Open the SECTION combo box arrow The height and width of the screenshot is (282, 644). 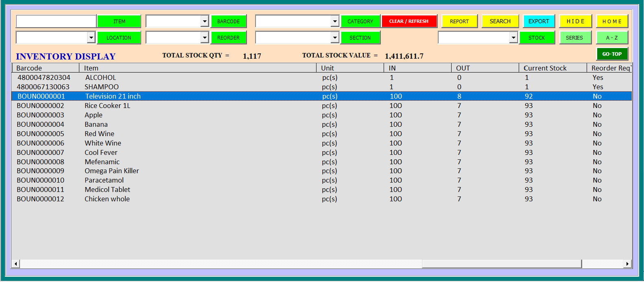tap(335, 37)
